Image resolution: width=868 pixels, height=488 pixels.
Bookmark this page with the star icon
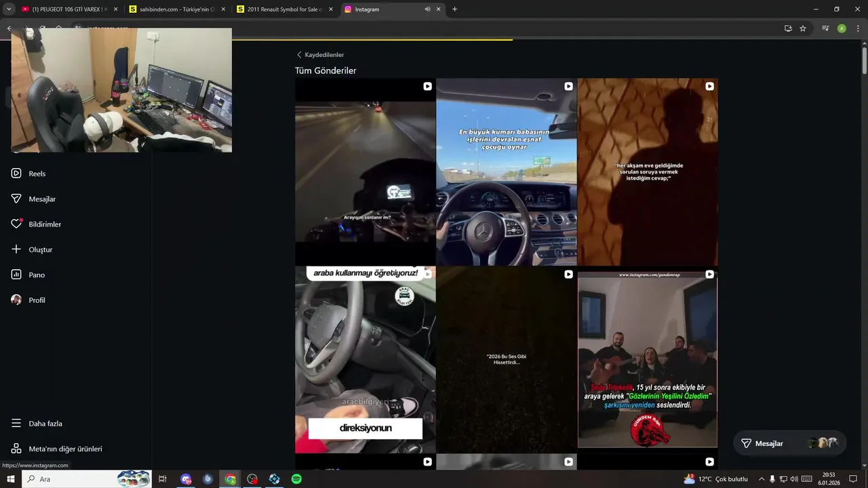[x=803, y=28]
